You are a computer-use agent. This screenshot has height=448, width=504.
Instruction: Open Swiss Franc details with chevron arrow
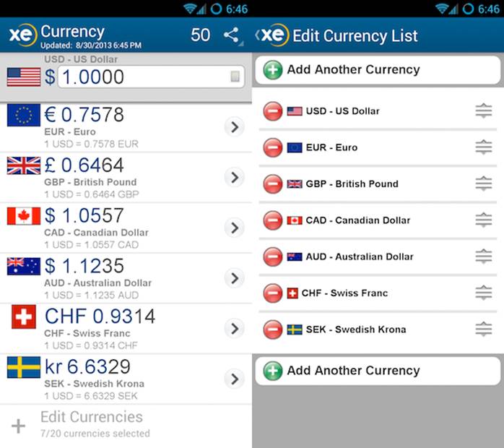tap(235, 329)
